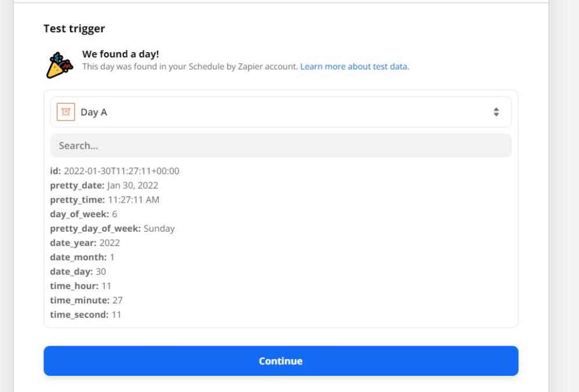Select the time_minute 27 row
This screenshot has height=392, width=579.
pyautogui.click(x=86, y=301)
